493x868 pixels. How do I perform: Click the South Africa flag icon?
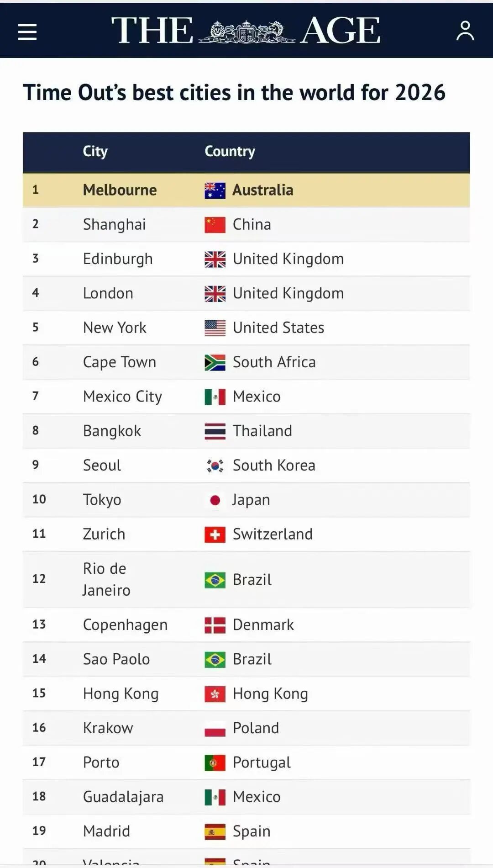point(215,362)
